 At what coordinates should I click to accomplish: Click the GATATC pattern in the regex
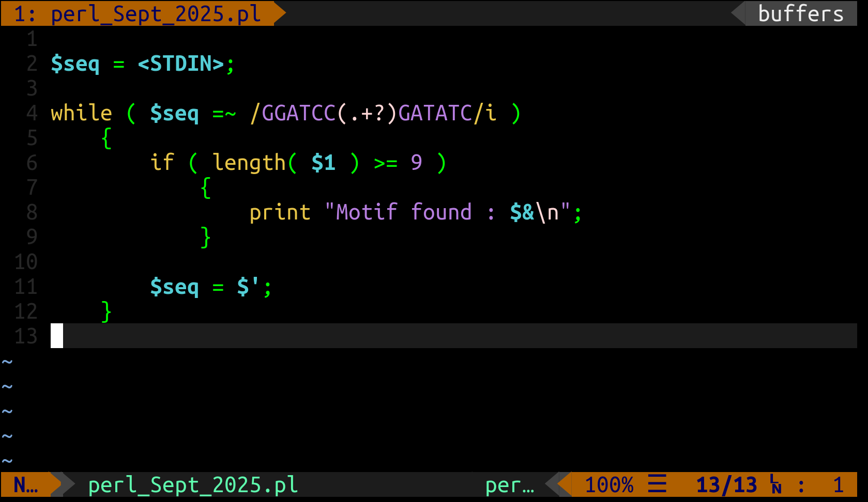tap(435, 113)
